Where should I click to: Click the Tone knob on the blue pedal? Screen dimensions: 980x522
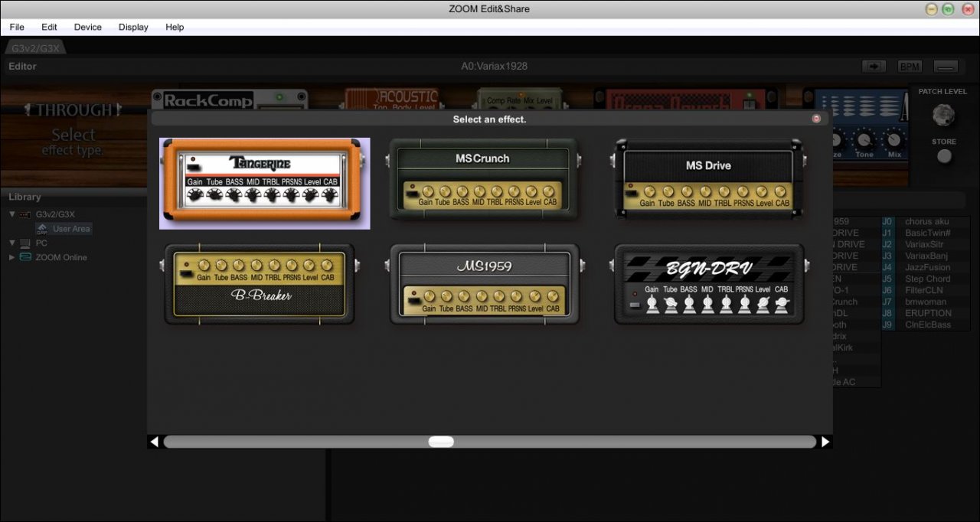[864, 139]
